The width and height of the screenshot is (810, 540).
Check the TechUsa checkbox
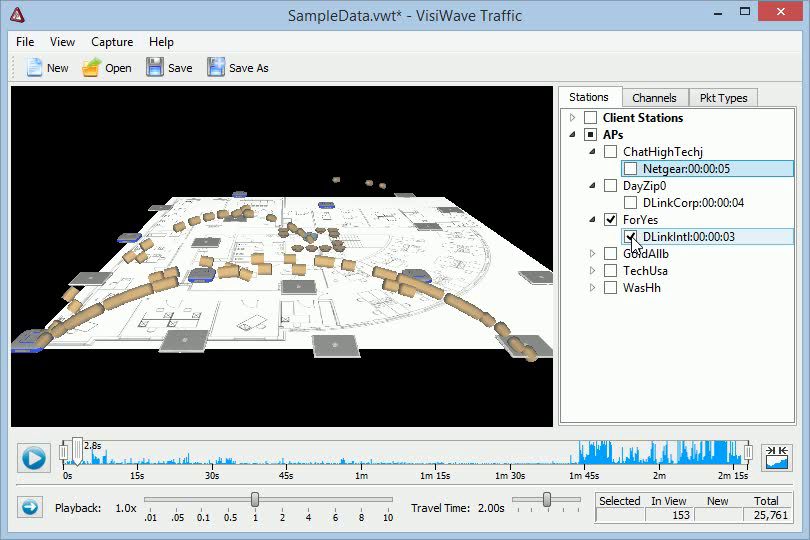pyautogui.click(x=610, y=271)
